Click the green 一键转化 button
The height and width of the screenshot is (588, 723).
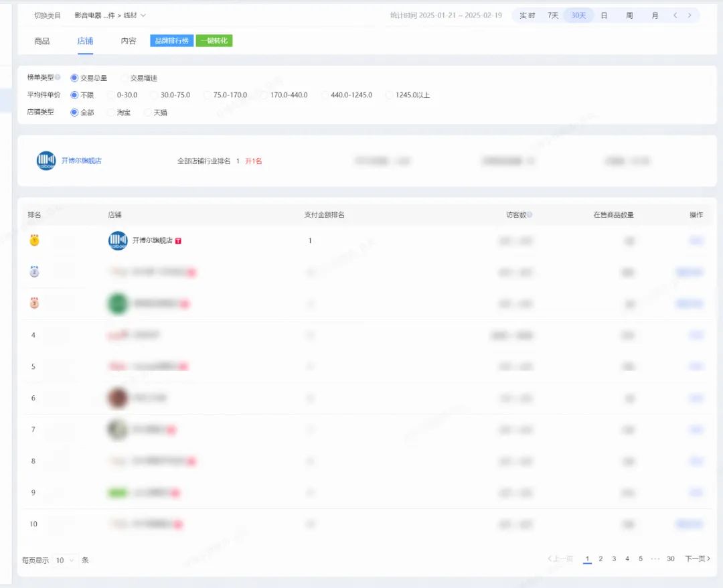pos(214,41)
